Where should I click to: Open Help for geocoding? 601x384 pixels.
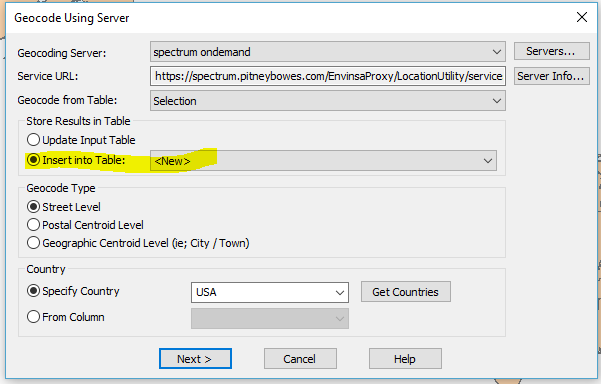405,359
